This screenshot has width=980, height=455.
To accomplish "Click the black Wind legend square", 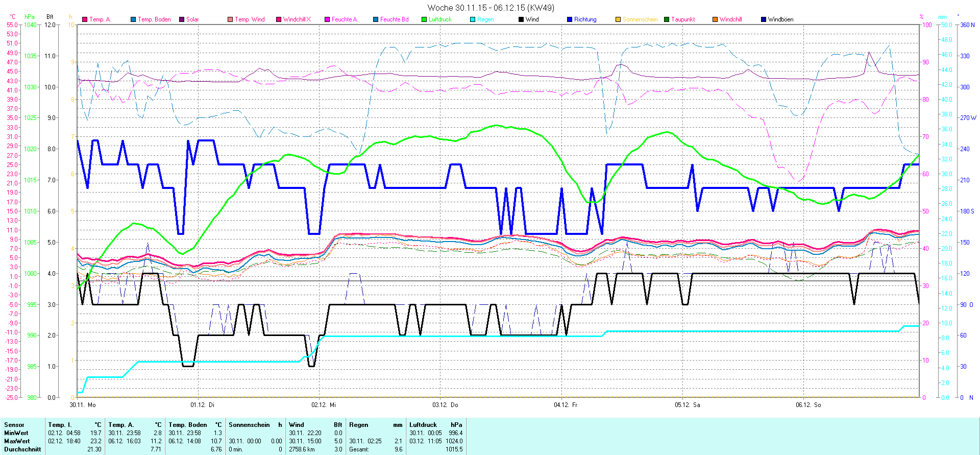I will [x=521, y=19].
